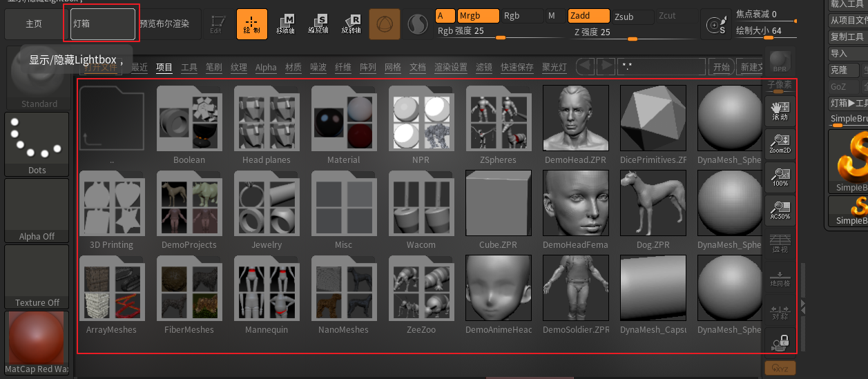Activate the Scale gizmo (缩放轴) tool
Screen dimensions: 868x379
click(x=318, y=23)
